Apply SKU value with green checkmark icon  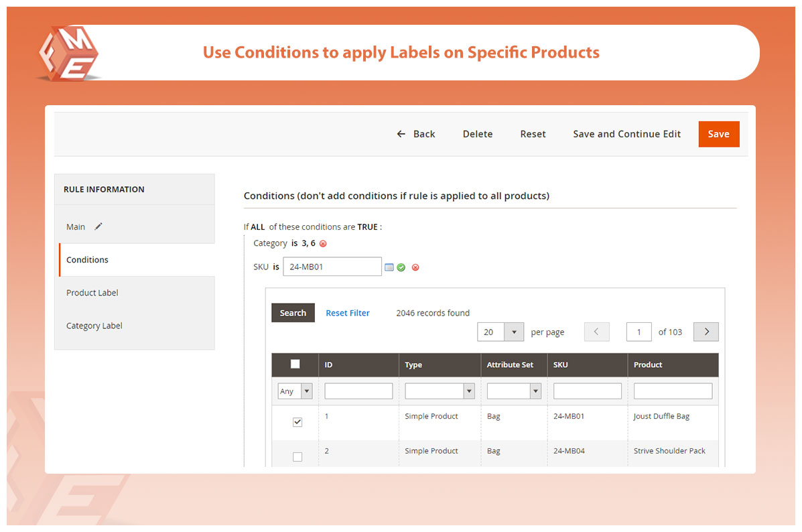[401, 267]
